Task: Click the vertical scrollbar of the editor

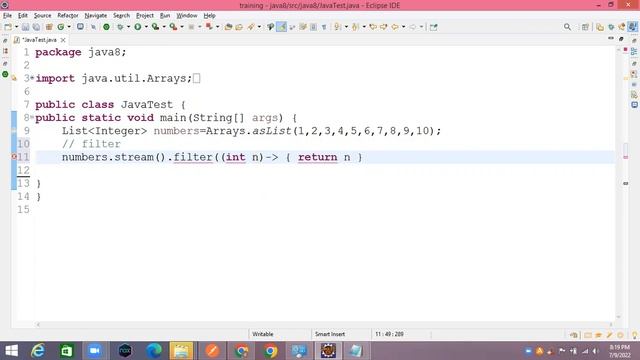Action: pyautogui.click(x=619, y=184)
